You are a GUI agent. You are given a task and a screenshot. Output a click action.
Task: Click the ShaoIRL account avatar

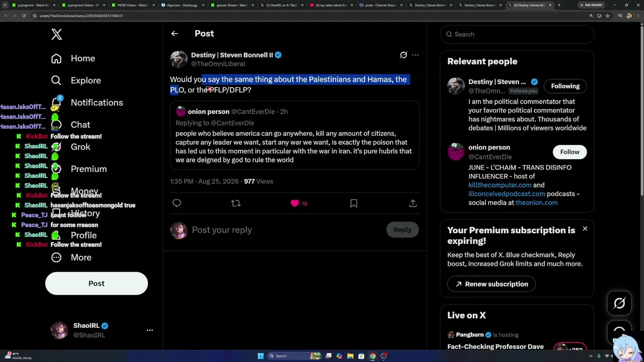[59, 330]
